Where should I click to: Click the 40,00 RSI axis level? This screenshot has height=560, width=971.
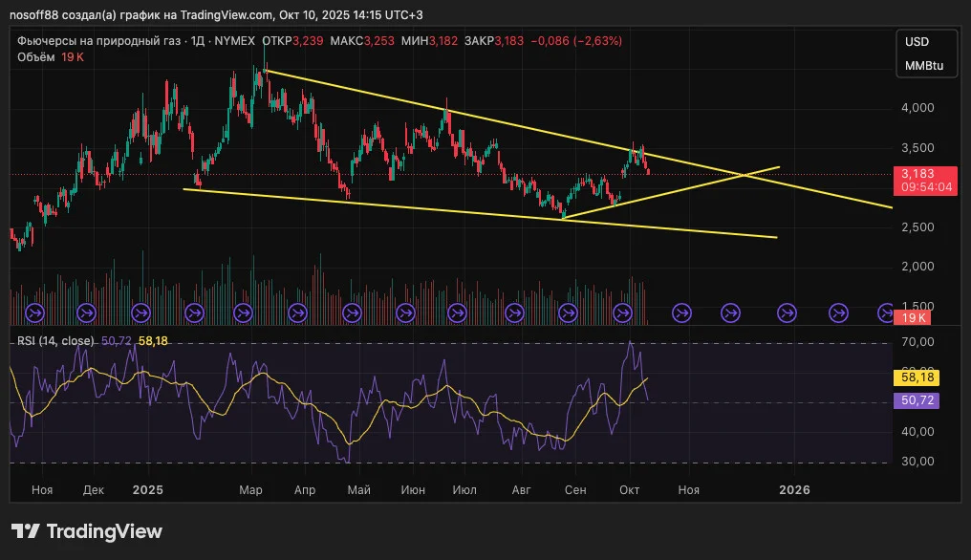point(917,432)
